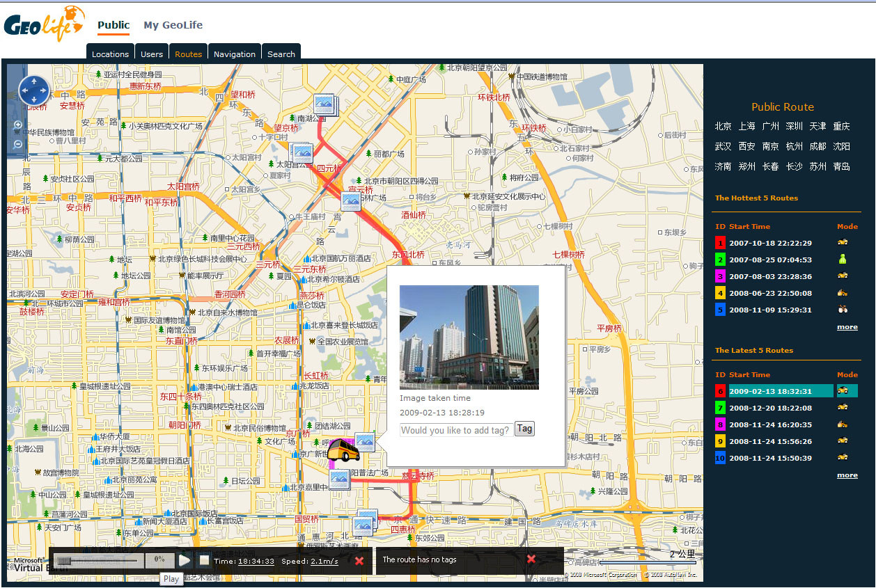This screenshot has height=588, width=876.
Task: Switch to the Locations tab
Action: pyautogui.click(x=110, y=54)
